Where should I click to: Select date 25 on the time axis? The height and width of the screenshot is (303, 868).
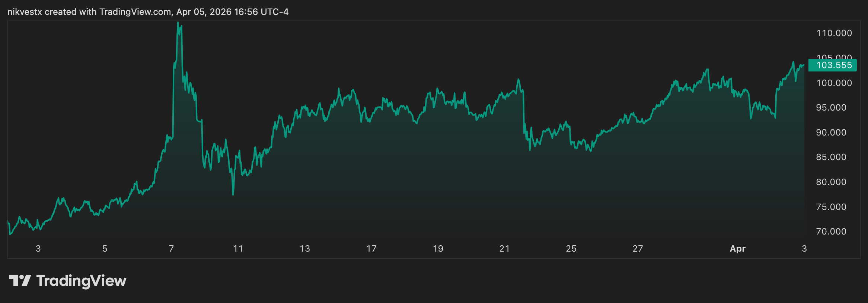(571, 249)
